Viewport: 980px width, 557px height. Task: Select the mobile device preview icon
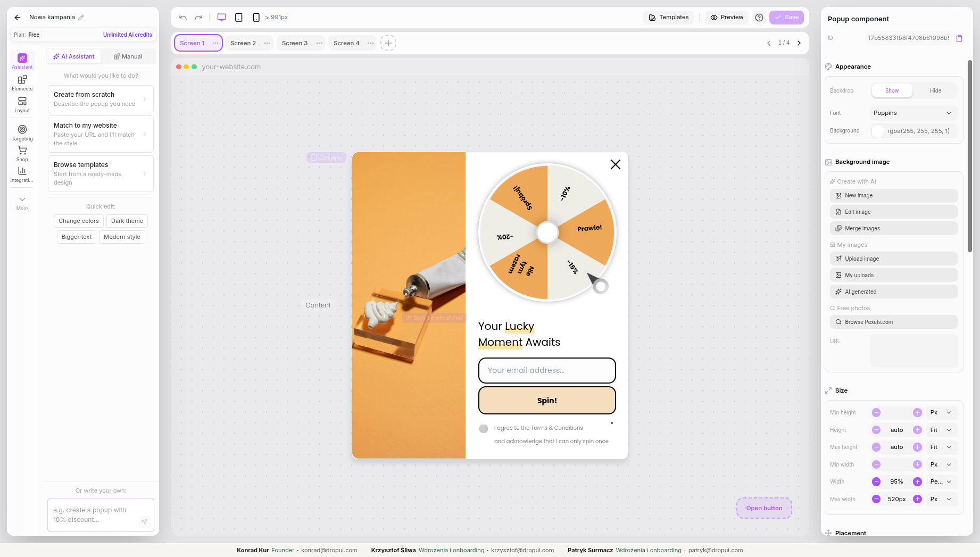(x=256, y=18)
